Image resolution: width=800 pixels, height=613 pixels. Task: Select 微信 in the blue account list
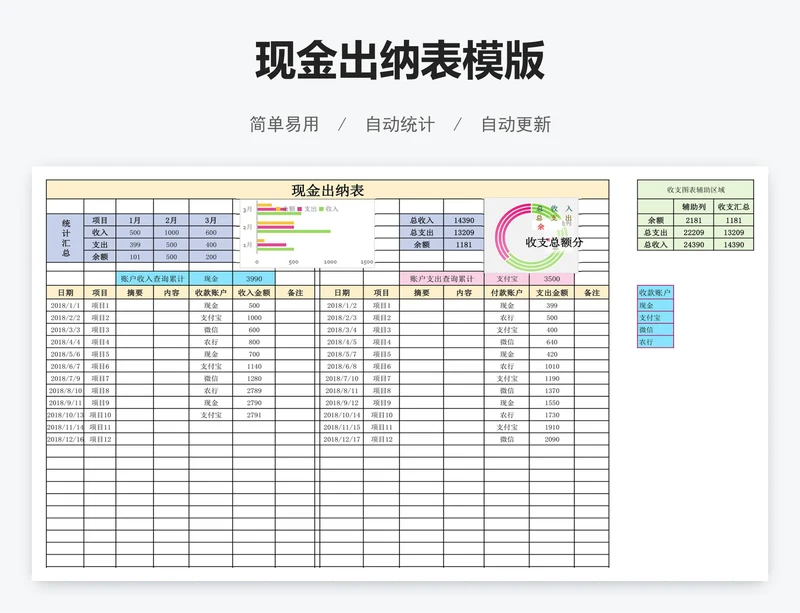point(656,330)
